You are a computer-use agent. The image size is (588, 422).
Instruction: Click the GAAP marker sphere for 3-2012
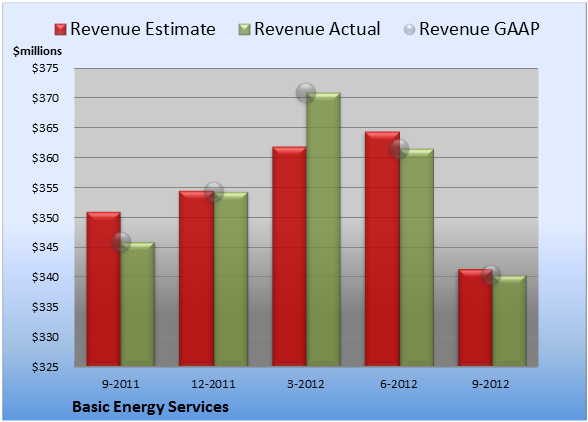click(306, 93)
